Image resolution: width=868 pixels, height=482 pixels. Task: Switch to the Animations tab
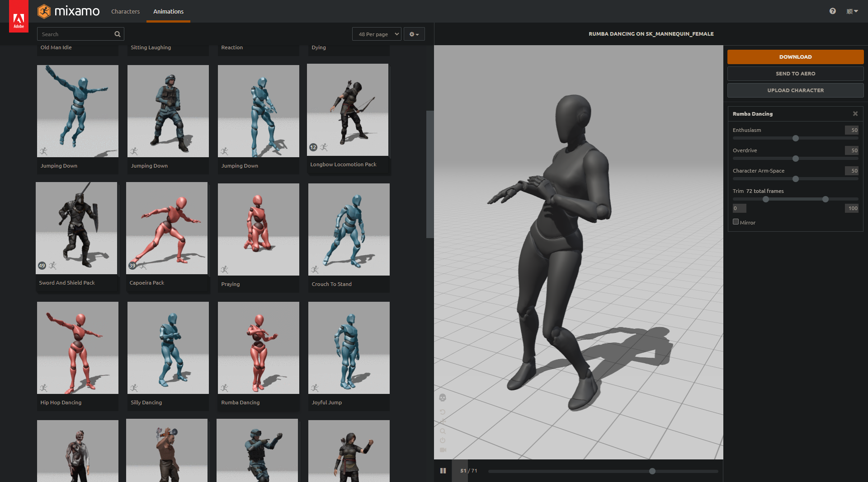click(x=168, y=11)
